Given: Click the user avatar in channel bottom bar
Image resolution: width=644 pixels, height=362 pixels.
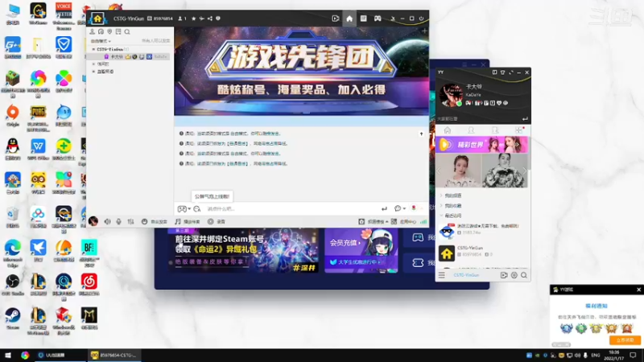Looking at the screenshot, I should 93,221.
